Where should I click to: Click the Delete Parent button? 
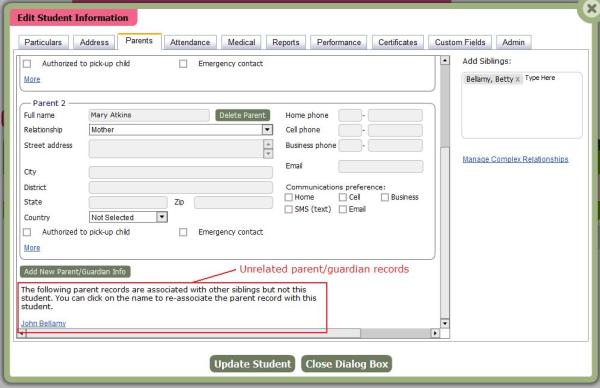coord(243,115)
